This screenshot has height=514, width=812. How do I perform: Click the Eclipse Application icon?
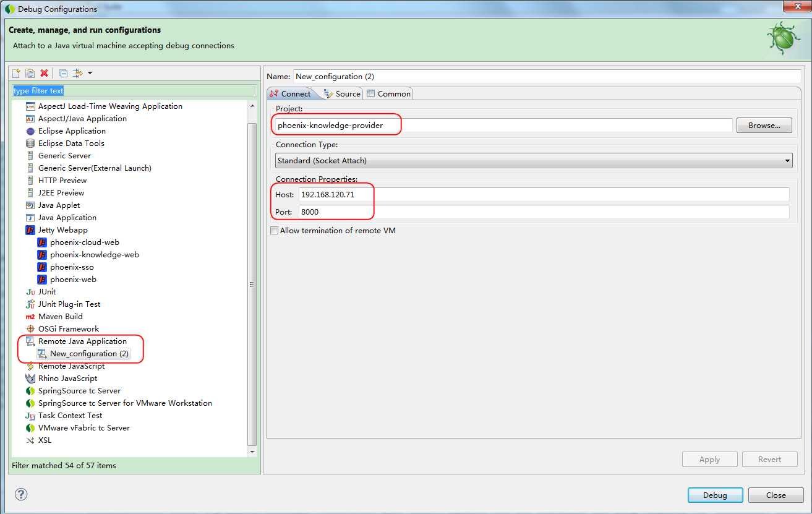pos(30,131)
